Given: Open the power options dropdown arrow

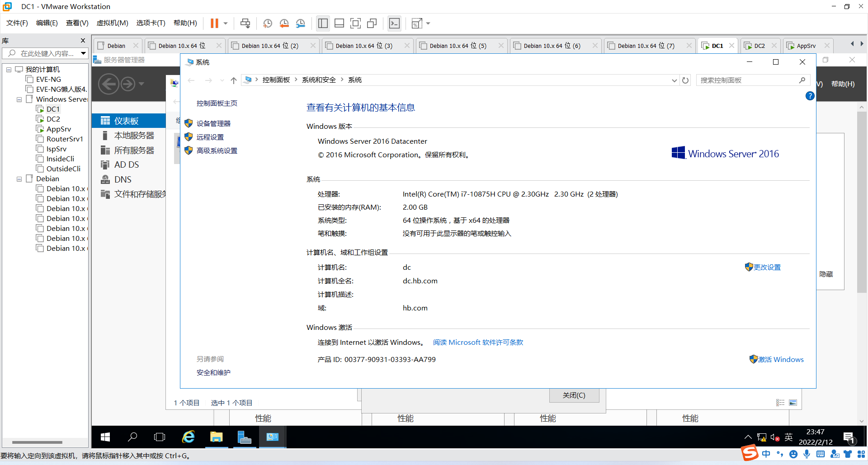Looking at the screenshot, I should 226,23.
